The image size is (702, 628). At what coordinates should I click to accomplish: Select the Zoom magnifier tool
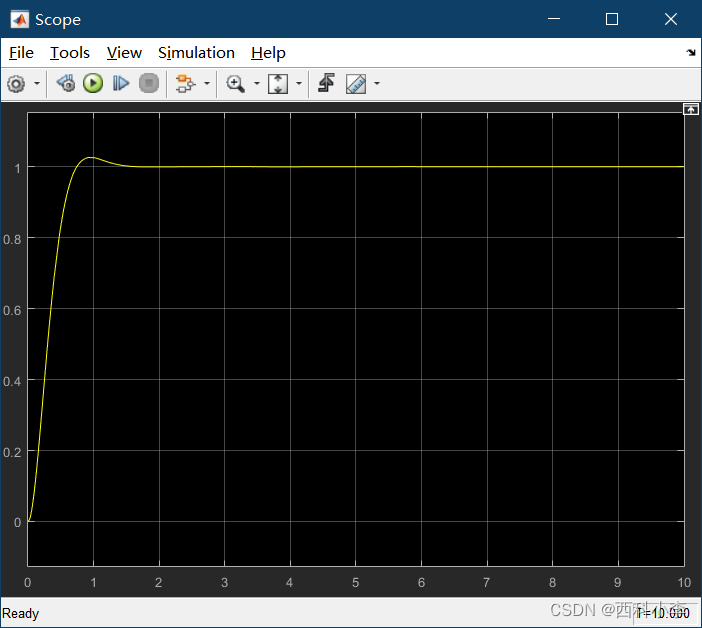(235, 84)
